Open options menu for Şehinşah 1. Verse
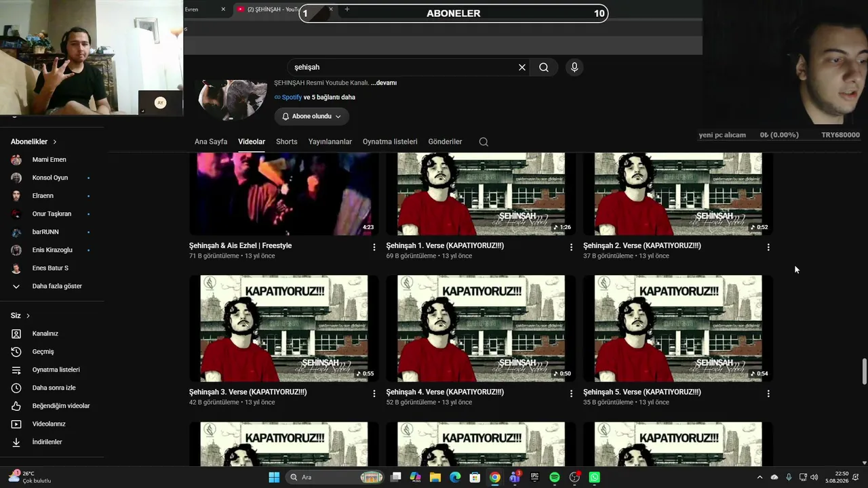Screen dimensions: 868x488 571,247
